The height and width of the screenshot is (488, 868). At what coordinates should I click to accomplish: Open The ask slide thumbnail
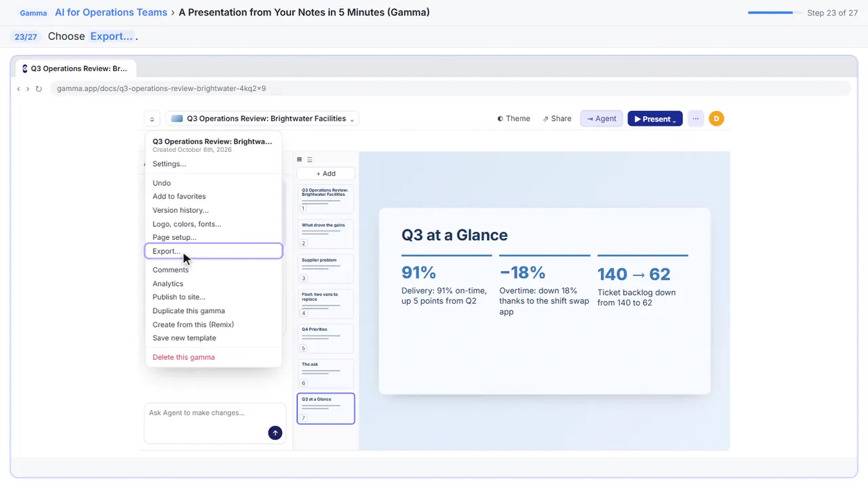pyautogui.click(x=325, y=373)
